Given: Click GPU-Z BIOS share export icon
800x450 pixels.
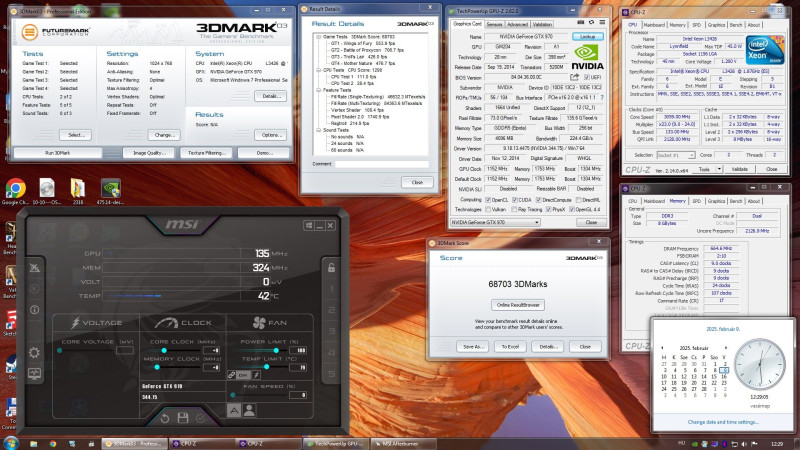Looking at the screenshot, I should (574, 77).
